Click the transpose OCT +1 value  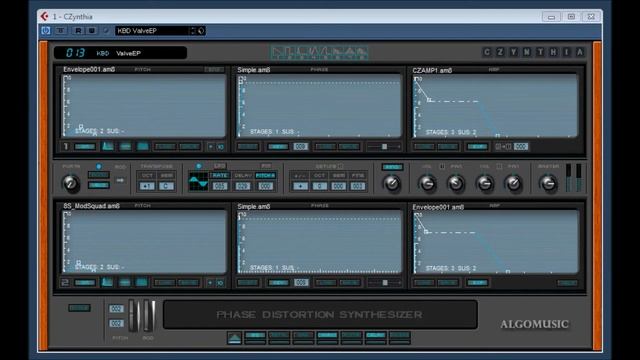click(x=147, y=186)
